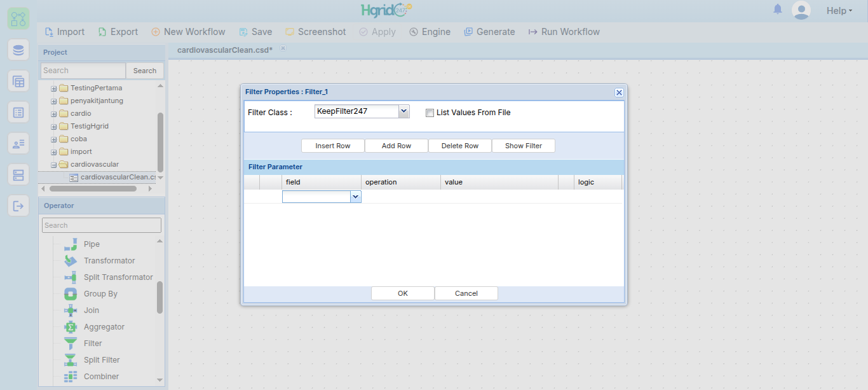Open the database sidebar icon

[18, 50]
